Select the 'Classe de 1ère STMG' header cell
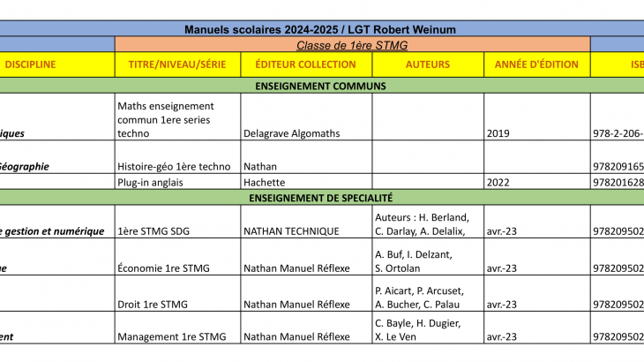Image resolution: width=644 pixels, height=362 pixels. coord(352,45)
